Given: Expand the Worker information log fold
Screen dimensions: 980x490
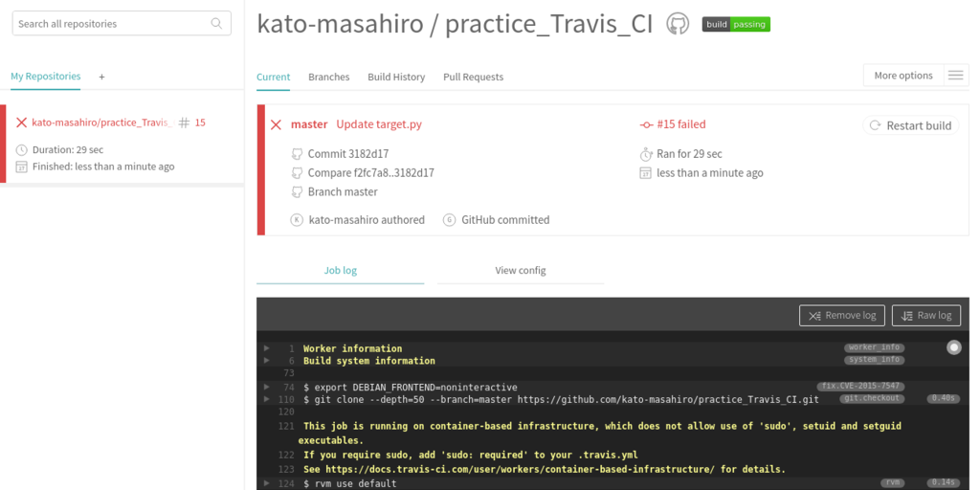Looking at the screenshot, I should (267, 348).
